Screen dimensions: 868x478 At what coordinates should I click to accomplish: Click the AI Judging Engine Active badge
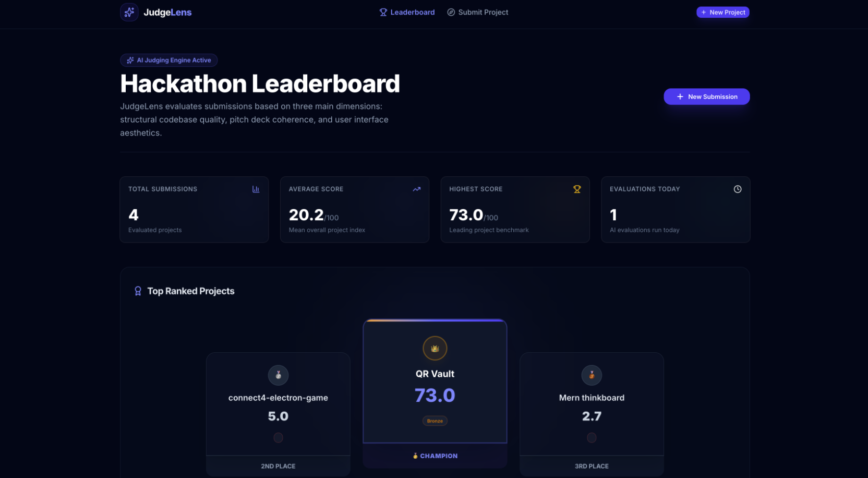[x=169, y=60]
